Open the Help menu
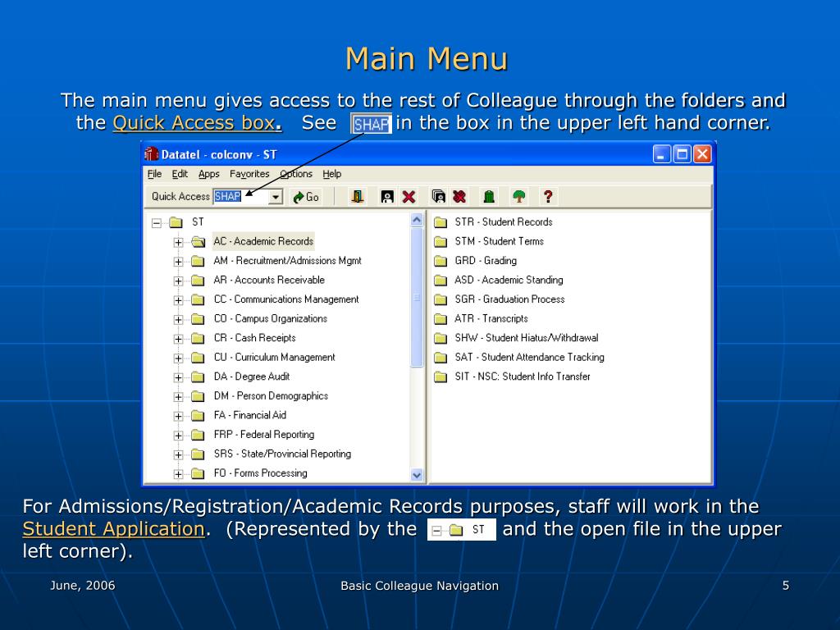The image size is (840, 630). coord(331,174)
